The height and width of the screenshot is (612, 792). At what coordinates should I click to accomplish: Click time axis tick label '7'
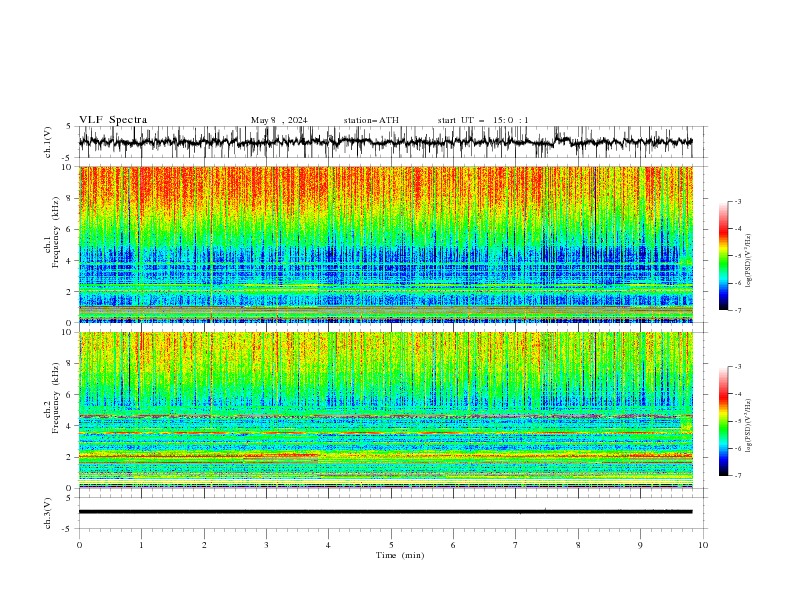click(x=516, y=545)
